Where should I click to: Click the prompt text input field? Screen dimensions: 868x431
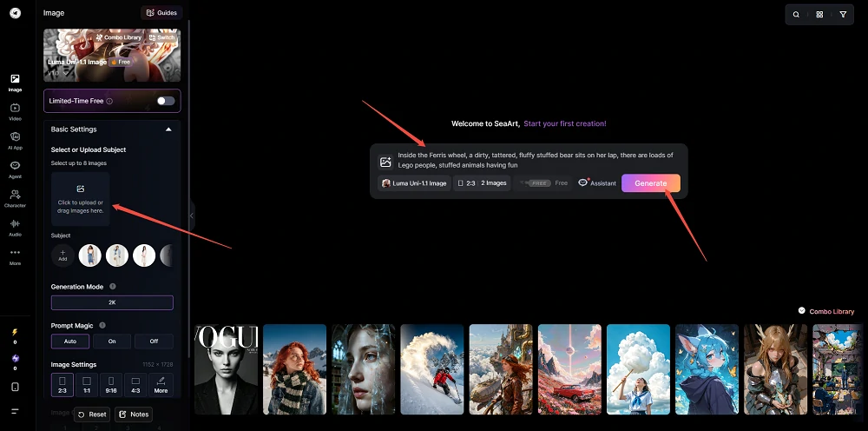535,160
